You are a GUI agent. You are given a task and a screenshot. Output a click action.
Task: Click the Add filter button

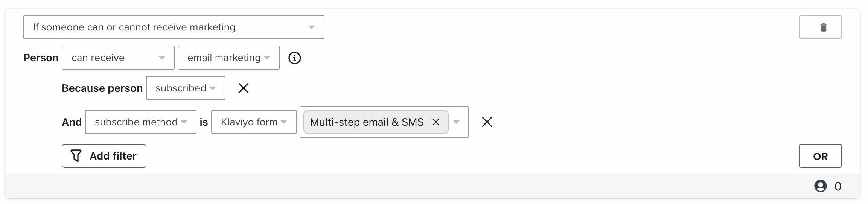104,156
